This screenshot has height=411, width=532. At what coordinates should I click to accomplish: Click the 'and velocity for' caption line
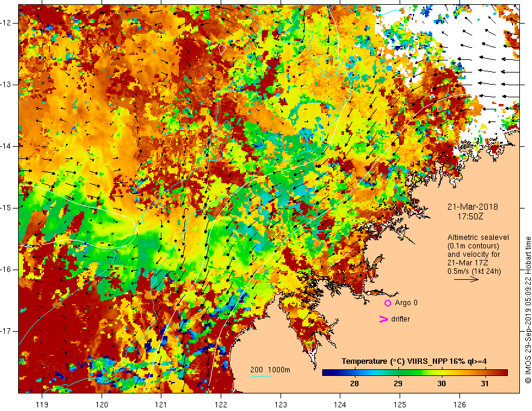(x=473, y=254)
